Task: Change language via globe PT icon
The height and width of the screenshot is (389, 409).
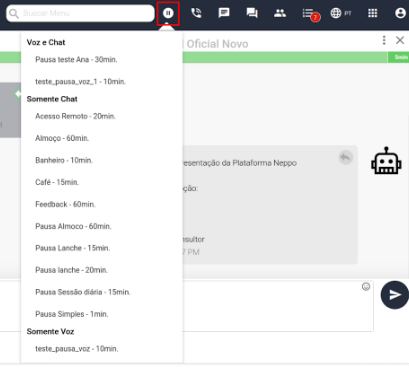Action: [x=341, y=13]
